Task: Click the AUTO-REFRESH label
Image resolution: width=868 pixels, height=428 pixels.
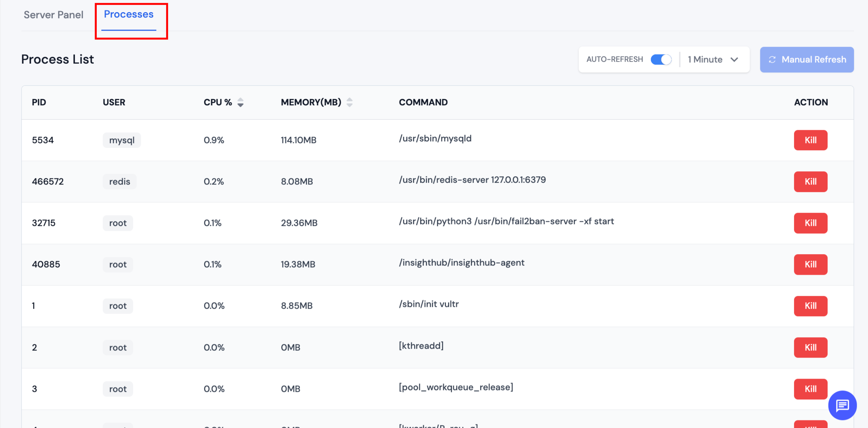Action: (615, 59)
